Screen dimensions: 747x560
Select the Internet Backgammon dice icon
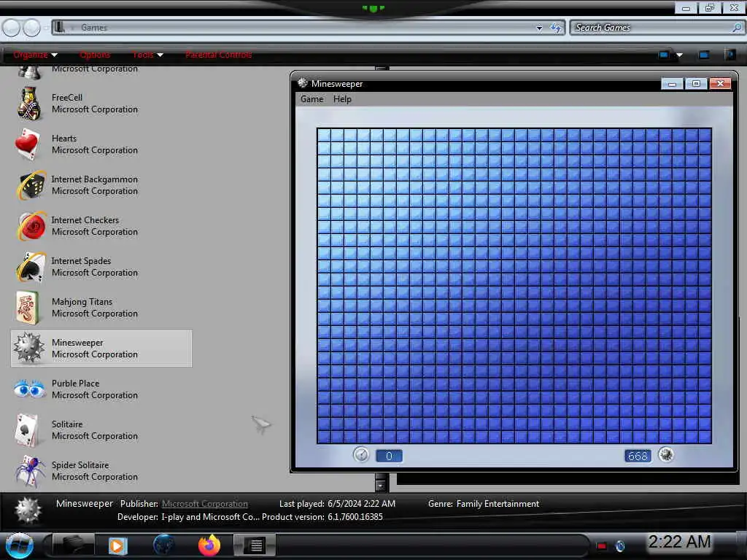31,185
